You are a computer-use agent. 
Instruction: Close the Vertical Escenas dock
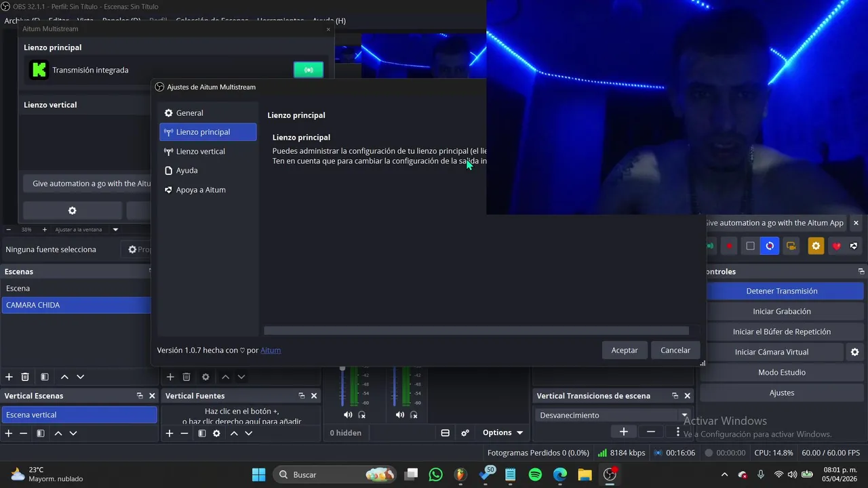[152, 396]
